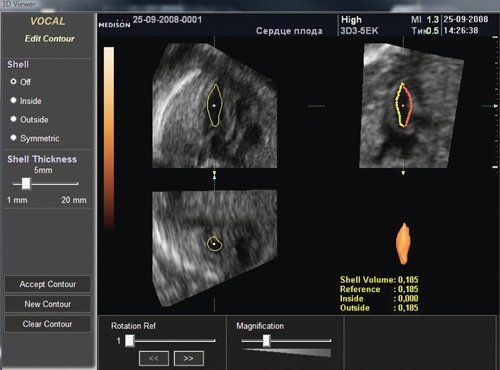This screenshot has height=370, width=500.
Task: Click the red-yellow dotted contour in top-right view
Action: click(x=403, y=105)
